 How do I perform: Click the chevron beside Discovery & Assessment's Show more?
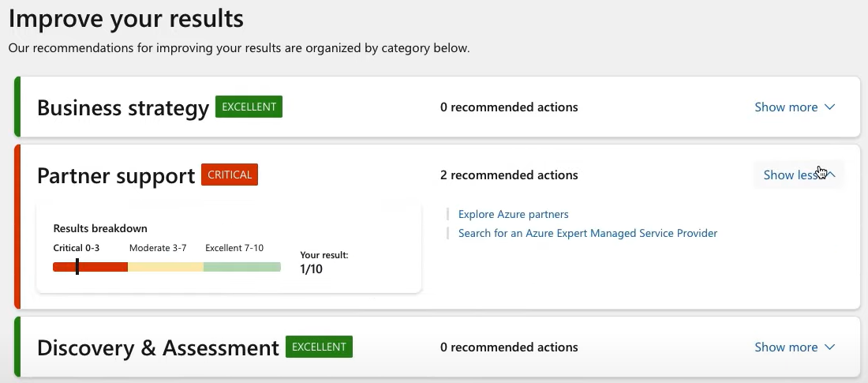829,347
